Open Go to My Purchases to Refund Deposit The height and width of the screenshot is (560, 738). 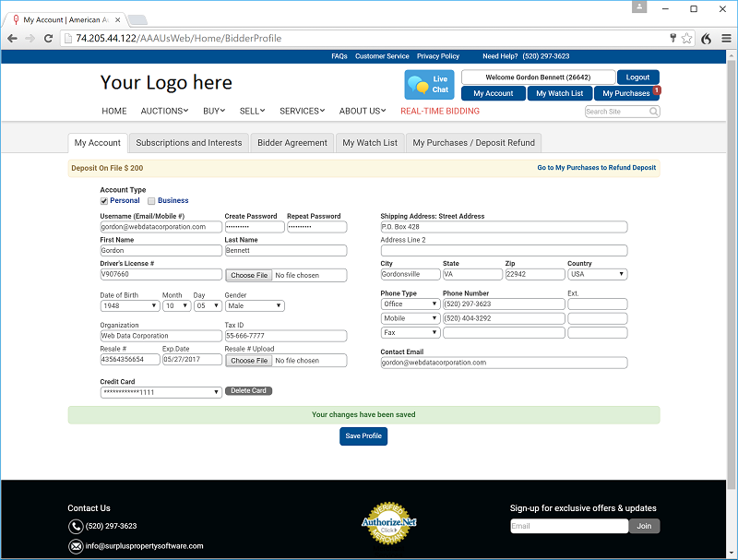(596, 168)
